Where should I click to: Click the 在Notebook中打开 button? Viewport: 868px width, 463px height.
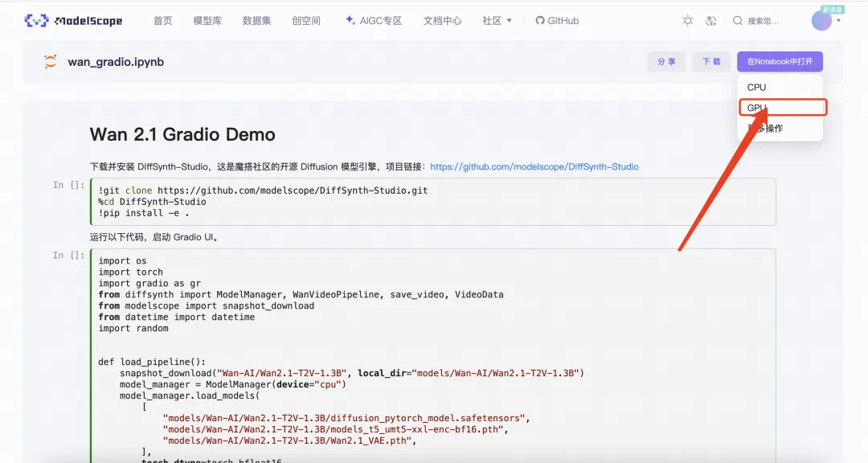point(779,61)
